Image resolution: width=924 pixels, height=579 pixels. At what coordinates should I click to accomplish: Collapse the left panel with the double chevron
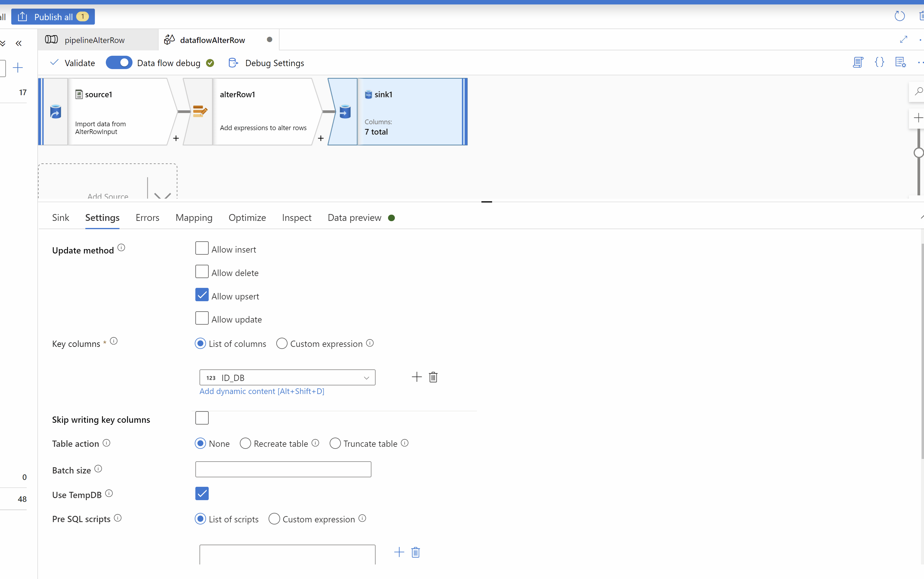(x=19, y=43)
